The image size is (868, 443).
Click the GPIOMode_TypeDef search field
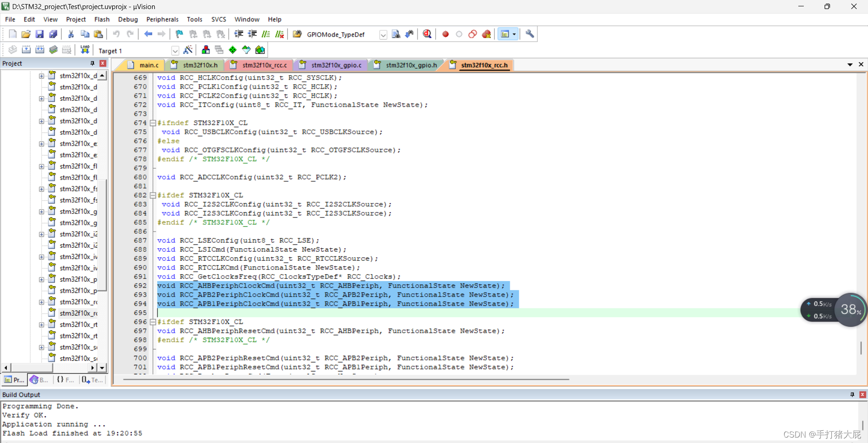(342, 35)
